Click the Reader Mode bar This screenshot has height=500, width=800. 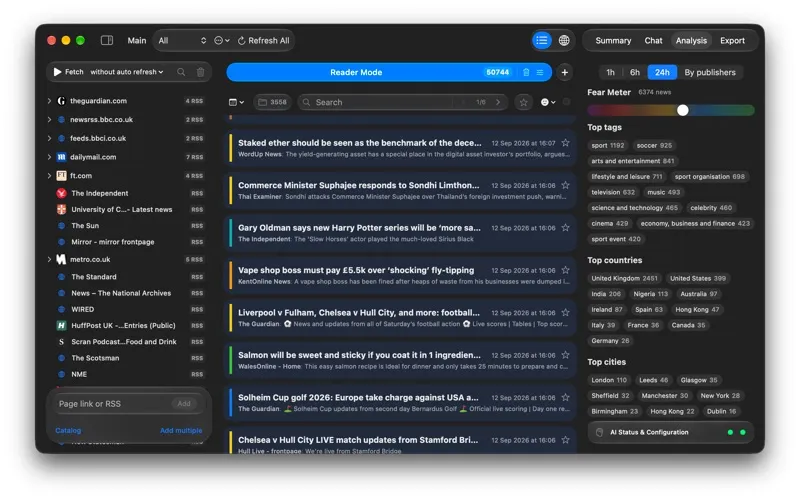click(356, 72)
